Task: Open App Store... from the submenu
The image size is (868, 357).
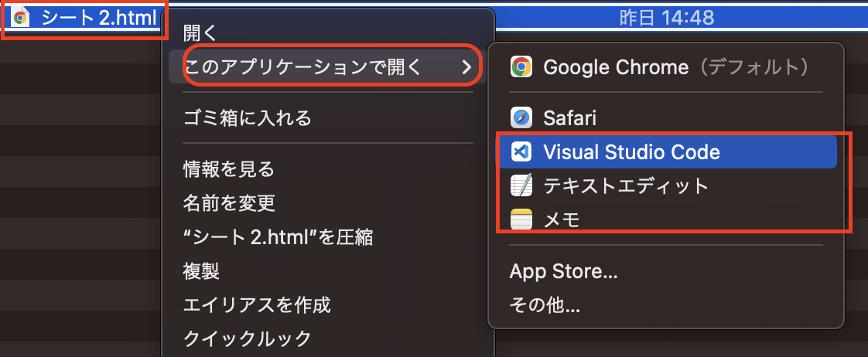Action: (563, 271)
